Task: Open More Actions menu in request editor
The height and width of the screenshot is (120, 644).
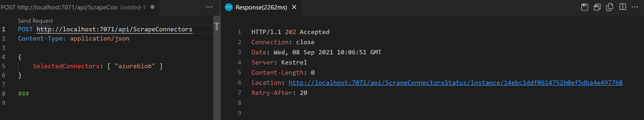Action: click(209, 7)
